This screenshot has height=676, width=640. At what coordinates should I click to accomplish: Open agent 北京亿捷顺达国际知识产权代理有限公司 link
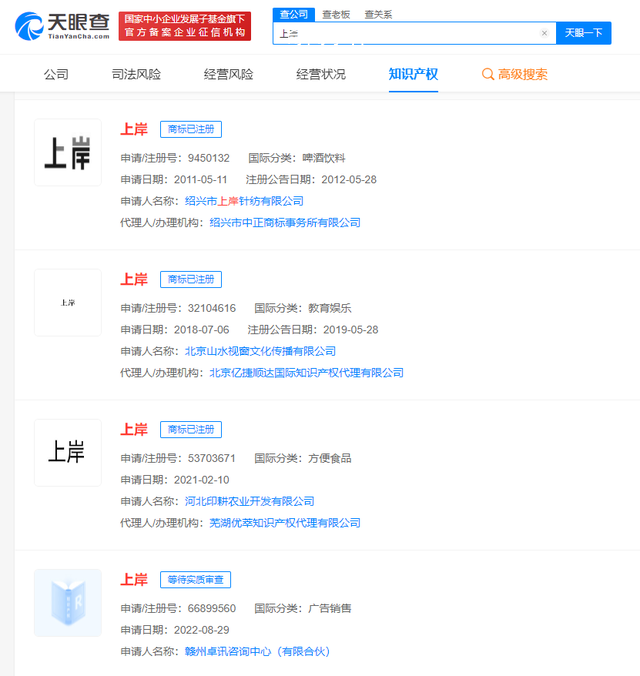click(306, 373)
